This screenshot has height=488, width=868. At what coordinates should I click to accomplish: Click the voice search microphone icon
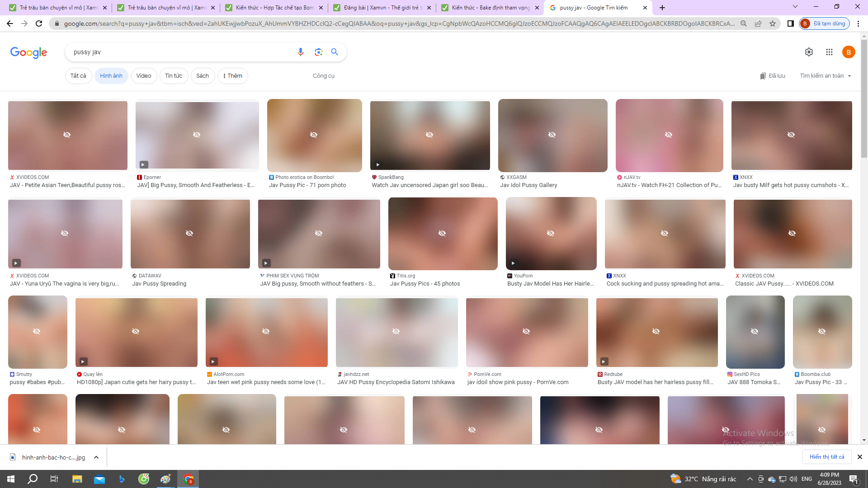tap(300, 52)
